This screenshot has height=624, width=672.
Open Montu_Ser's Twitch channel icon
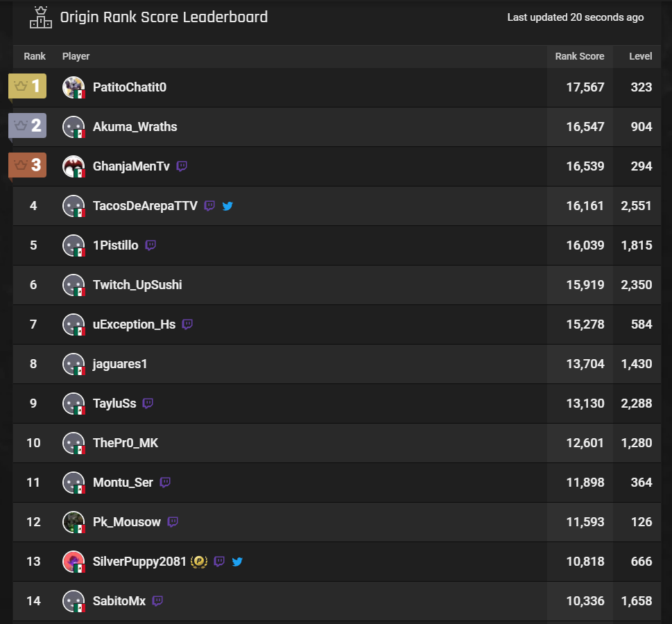pyautogui.click(x=165, y=483)
